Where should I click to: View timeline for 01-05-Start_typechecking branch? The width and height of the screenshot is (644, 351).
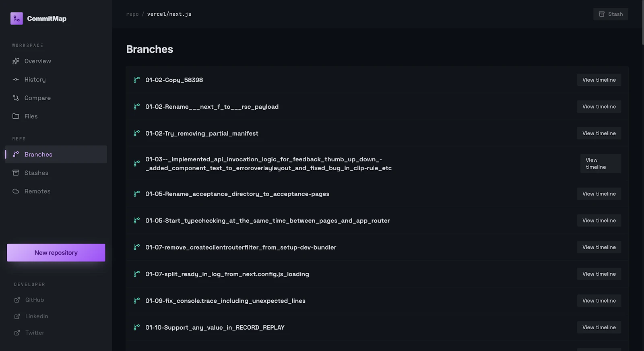[x=599, y=221]
